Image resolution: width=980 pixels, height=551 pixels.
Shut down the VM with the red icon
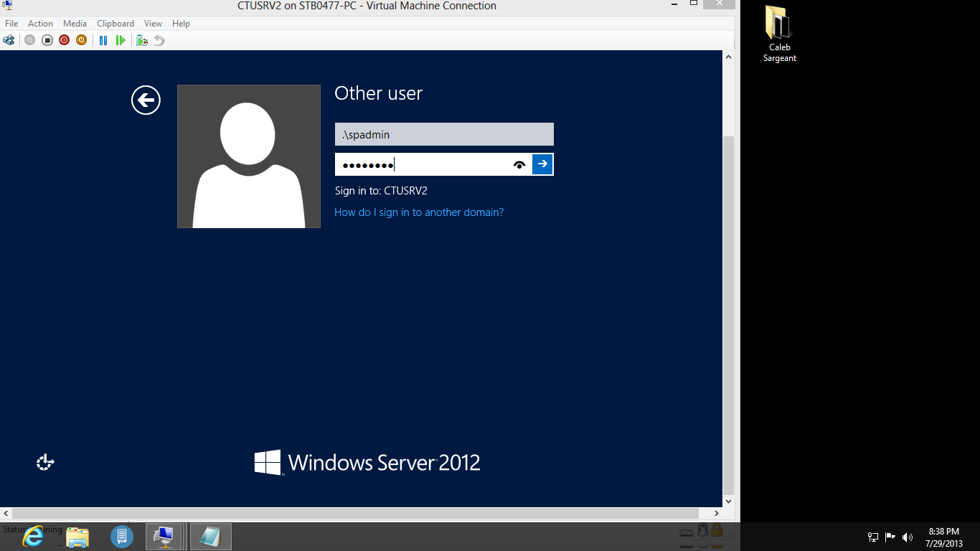click(x=64, y=40)
